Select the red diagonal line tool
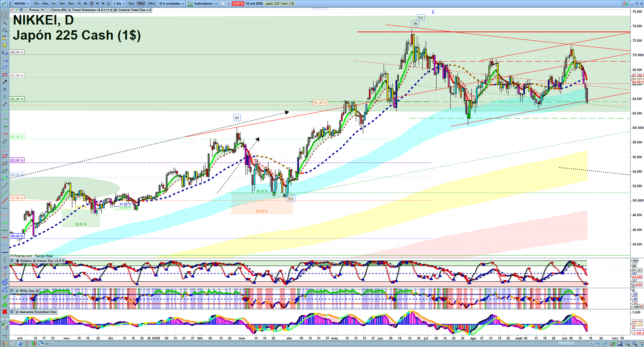Viewport: 644px width, 347px height. pos(5,200)
